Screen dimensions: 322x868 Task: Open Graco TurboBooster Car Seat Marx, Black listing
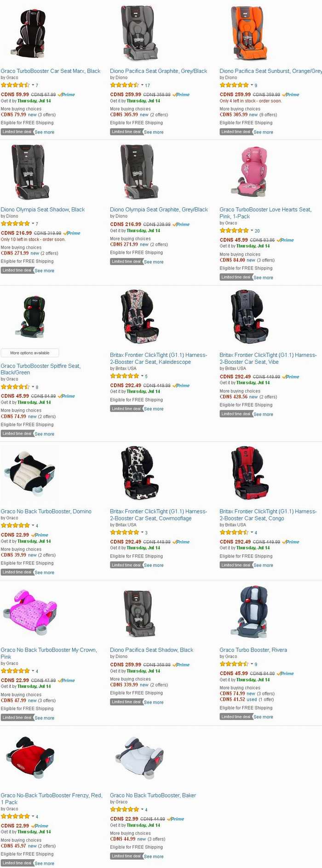point(51,71)
